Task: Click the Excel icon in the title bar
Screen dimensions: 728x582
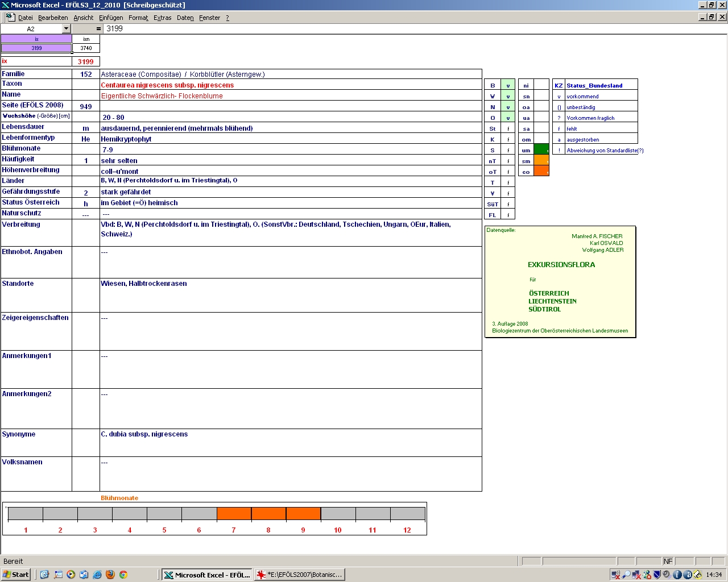Action: coord(5,5)
